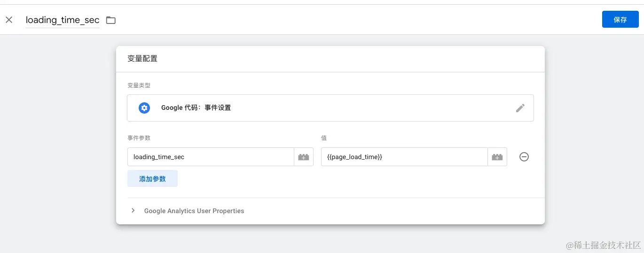Select the Google 代码：事件设置 variable type row
The image size is (644, 253).
330,108
